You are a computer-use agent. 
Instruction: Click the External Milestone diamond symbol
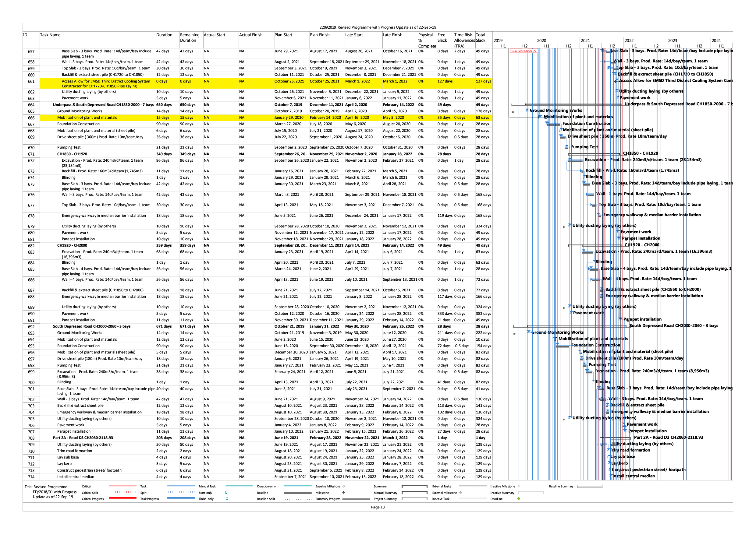pyautogui.click(x=460, y=493)
